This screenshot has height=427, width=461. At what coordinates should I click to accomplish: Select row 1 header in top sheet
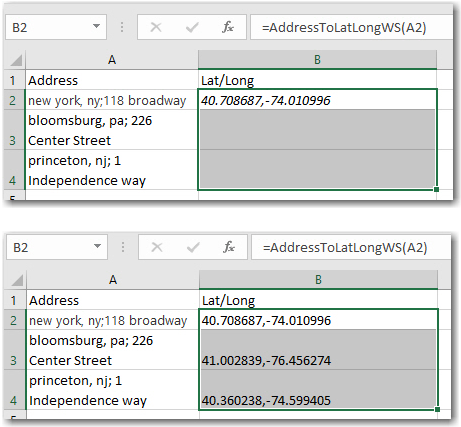(x=13, y=80)
